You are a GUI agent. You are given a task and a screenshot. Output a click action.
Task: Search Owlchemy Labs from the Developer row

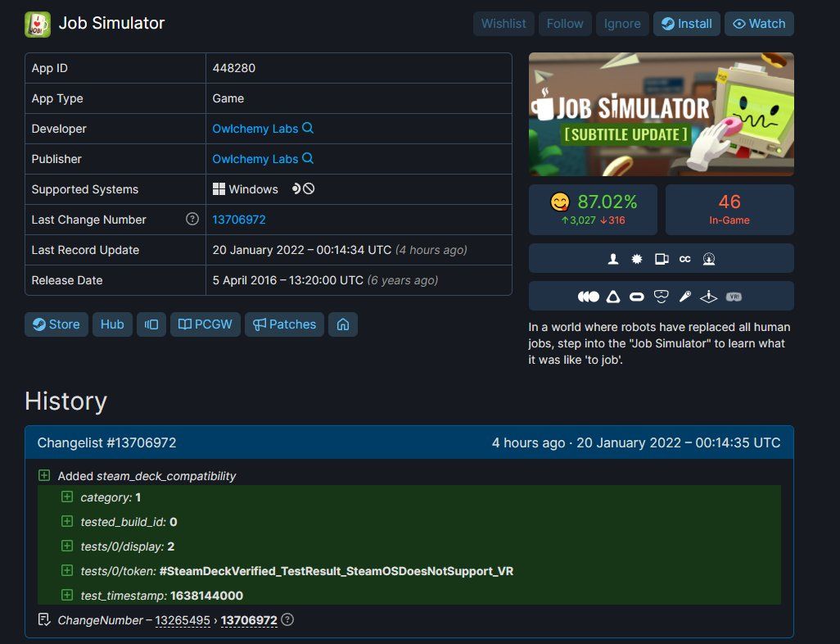[308, 128]
